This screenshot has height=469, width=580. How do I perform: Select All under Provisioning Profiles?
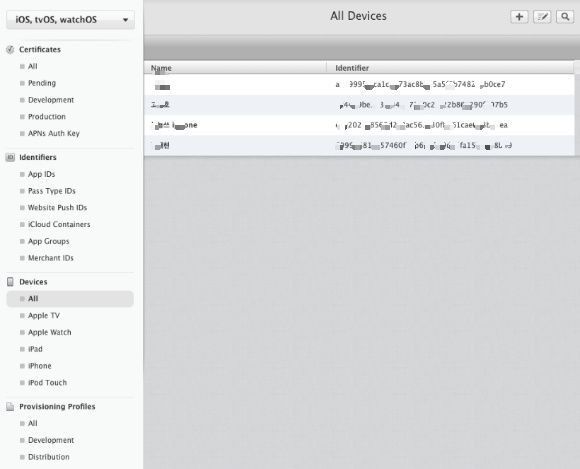[33, 423]
